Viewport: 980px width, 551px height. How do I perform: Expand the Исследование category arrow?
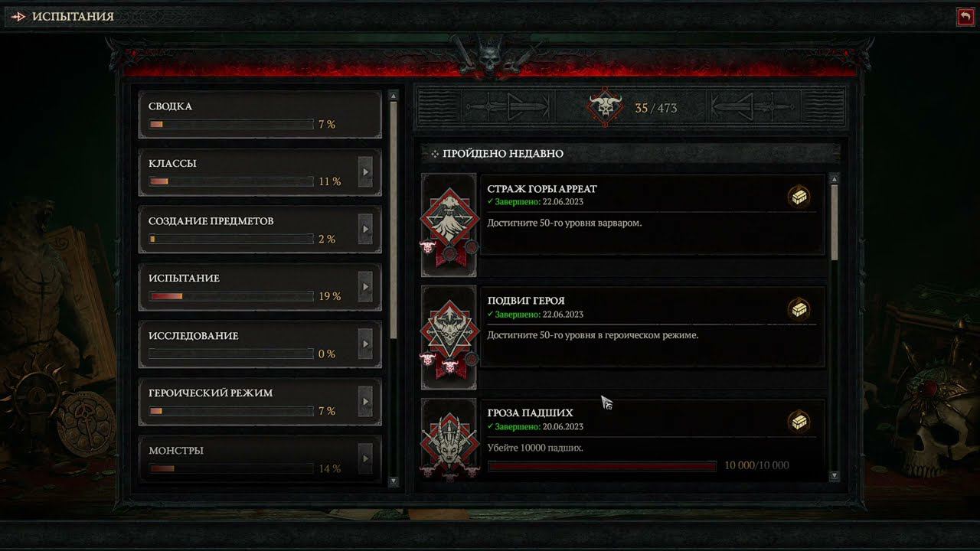(x=365, y=344)
